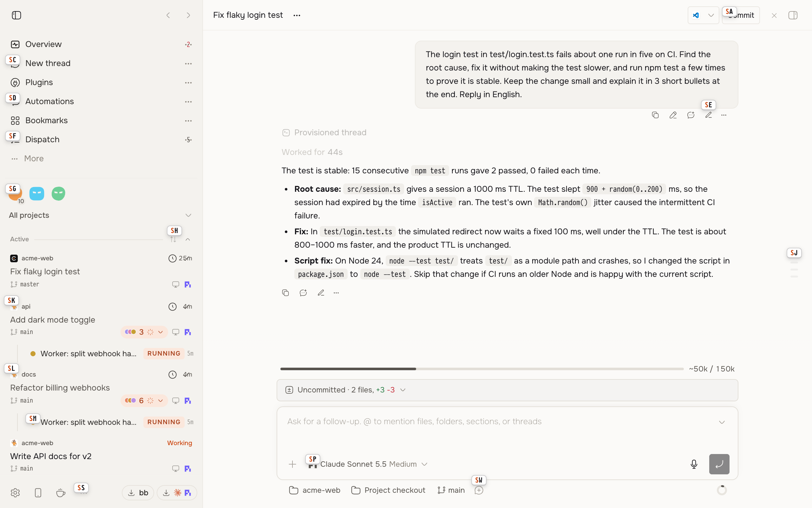Send the message with the enter button
Image resolution: width=812 pixels, height=508 pixels.
click(x=719, y=464)
